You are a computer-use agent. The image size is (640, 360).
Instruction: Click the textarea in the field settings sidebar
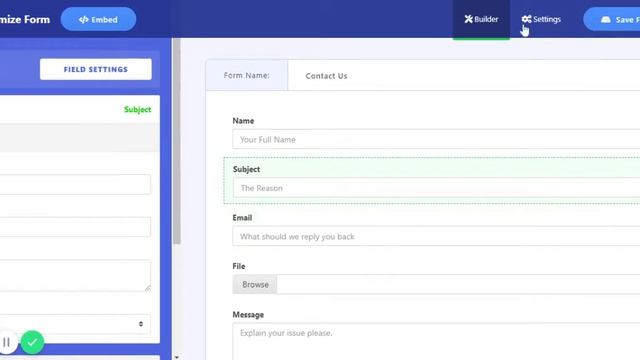click(x=75, y=276)
